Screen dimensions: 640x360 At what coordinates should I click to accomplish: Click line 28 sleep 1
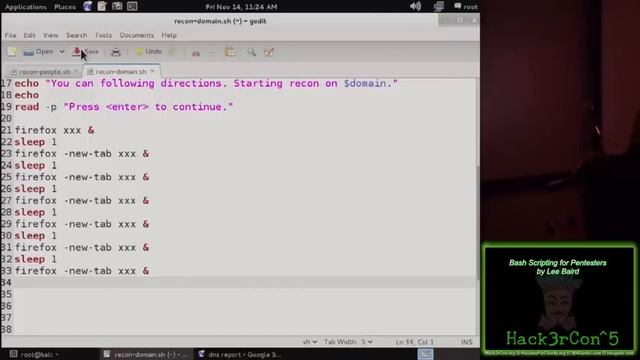(x=36, y=212)
